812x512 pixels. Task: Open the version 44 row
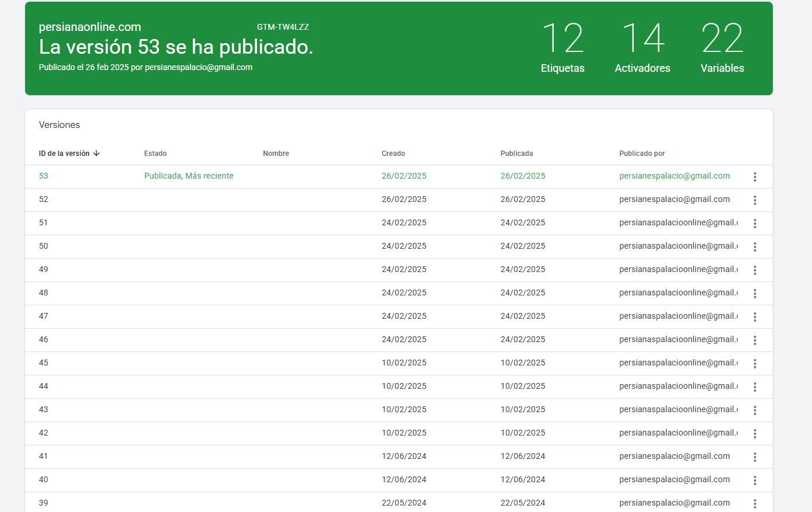click(x=398, y=386)
